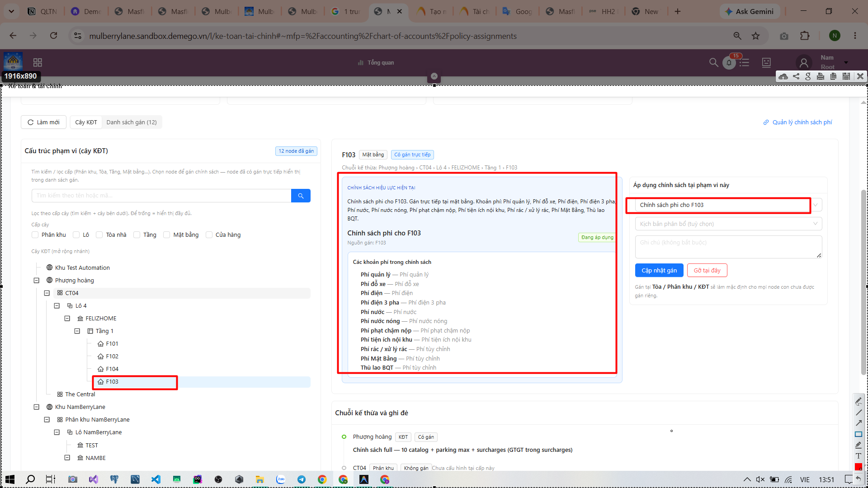Click the page vertical scrollbar thumb
Viewport: 868px width, 488px height.
(863, 282)
